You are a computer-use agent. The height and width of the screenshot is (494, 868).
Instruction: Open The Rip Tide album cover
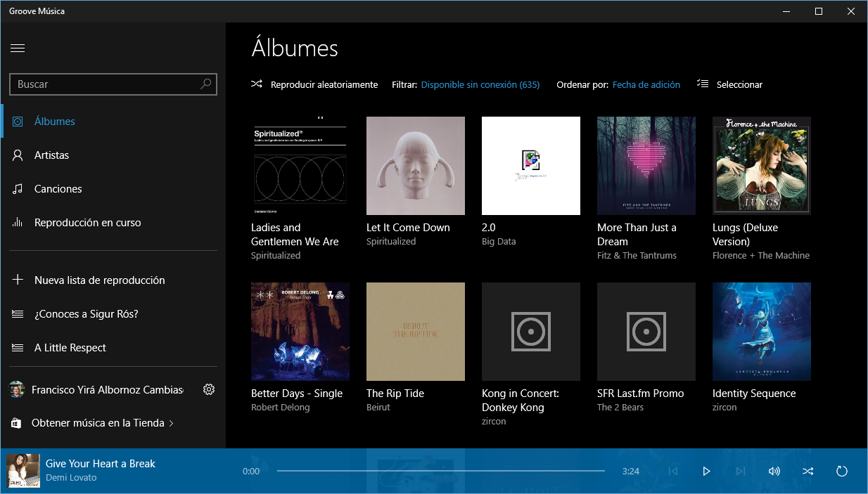pyautogui.click(x=416, y=332)
